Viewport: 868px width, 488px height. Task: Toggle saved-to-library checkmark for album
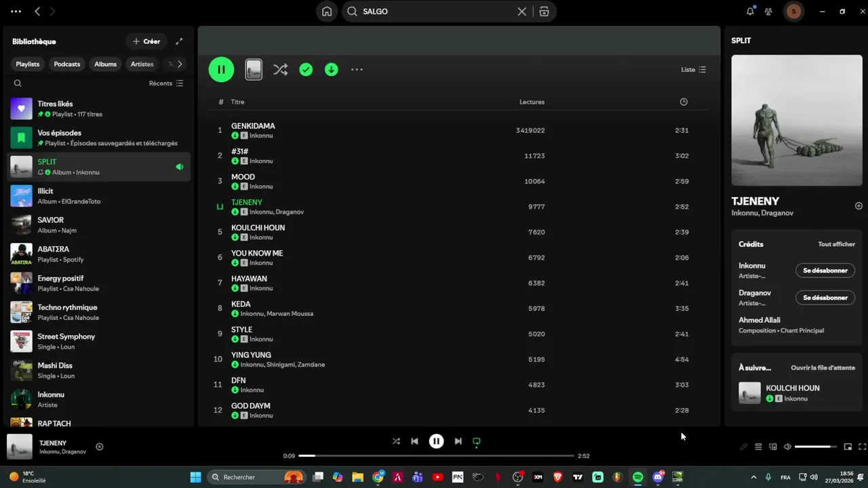click(x=306, y=69)
